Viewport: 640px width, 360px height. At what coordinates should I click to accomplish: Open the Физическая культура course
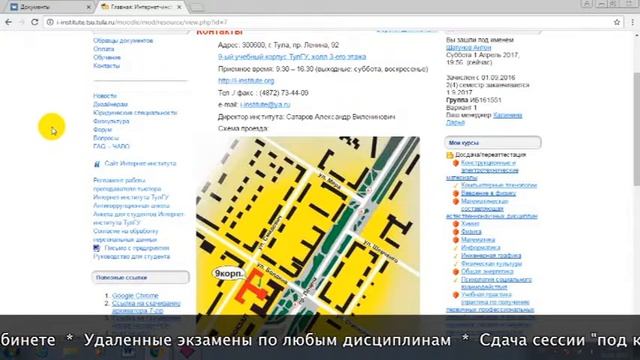pyautogui.click(x=491, y=264)
